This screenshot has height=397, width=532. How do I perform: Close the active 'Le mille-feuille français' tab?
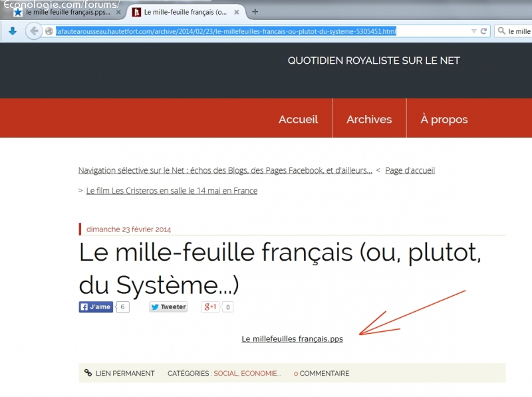[x=237, y=12]
